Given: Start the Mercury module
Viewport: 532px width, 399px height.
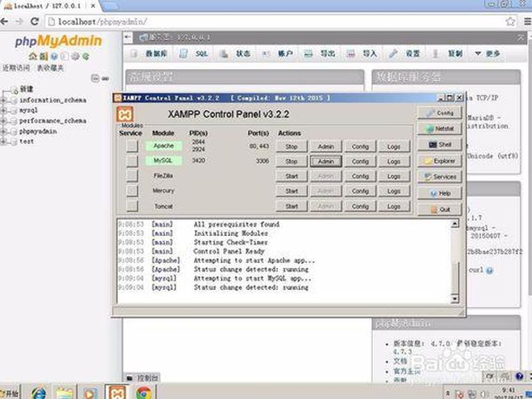Looking at the screenshot, I should pyautogui.click(x=291, y=192).
